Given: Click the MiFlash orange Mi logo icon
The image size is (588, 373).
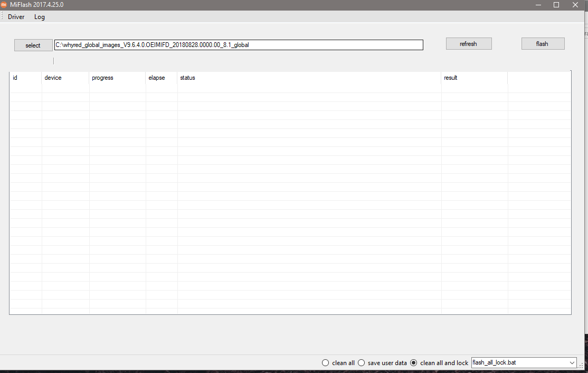Looking at the screenshot, I should click(4, 5).
